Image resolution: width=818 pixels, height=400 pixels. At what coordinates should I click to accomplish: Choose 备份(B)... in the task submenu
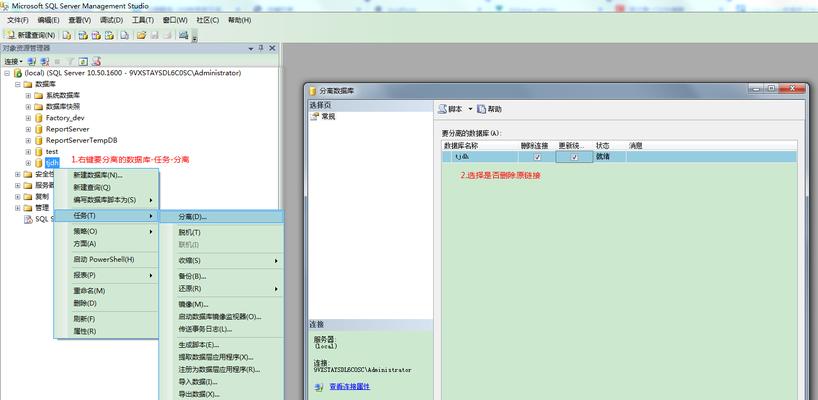pos(221,276)
